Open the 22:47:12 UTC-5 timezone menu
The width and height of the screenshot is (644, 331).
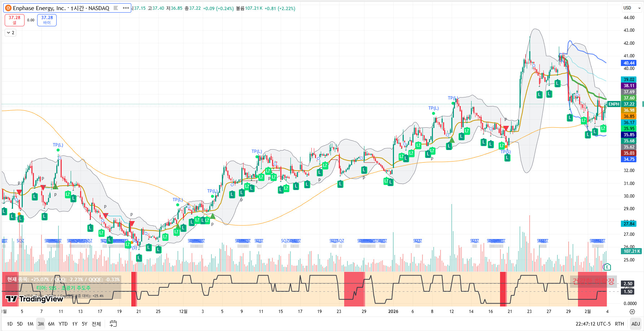coord(593,324)
